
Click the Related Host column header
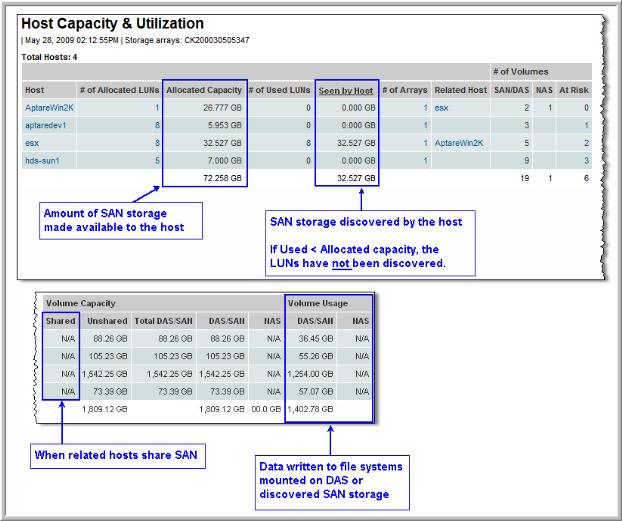point(460,90)
